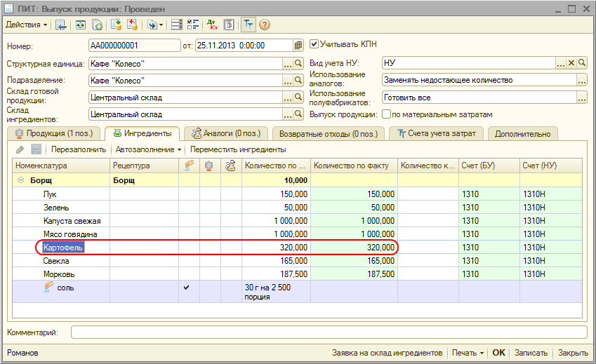Open the Печать dropdown menu

click(468, 353)
